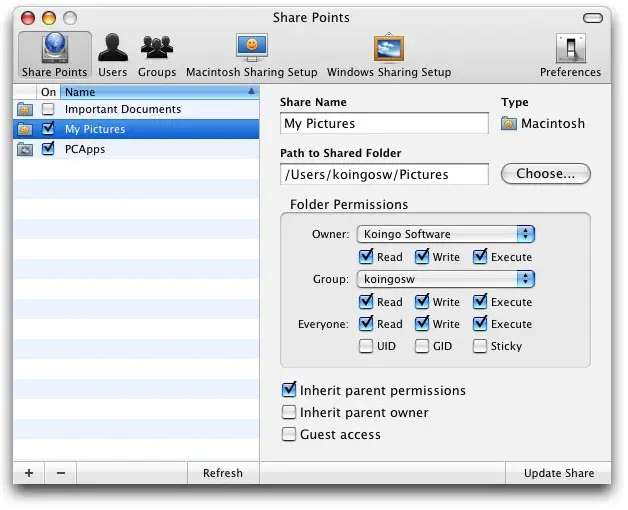628x510 pixels.
Task: Uncheck Owner Write permission
Action: pyautogui.click(x=422, y=256)
